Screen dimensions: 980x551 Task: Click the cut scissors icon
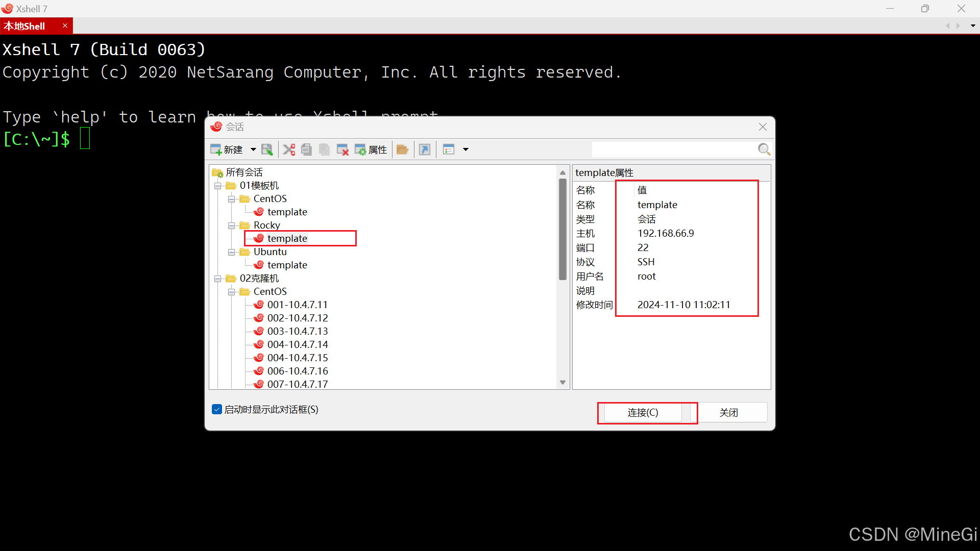tap(289, 149)
